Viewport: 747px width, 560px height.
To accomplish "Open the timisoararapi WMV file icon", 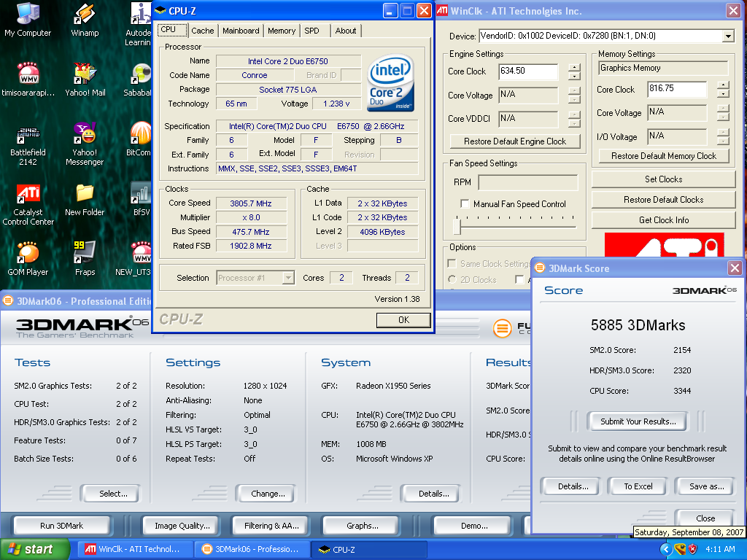I will (28, 79).
